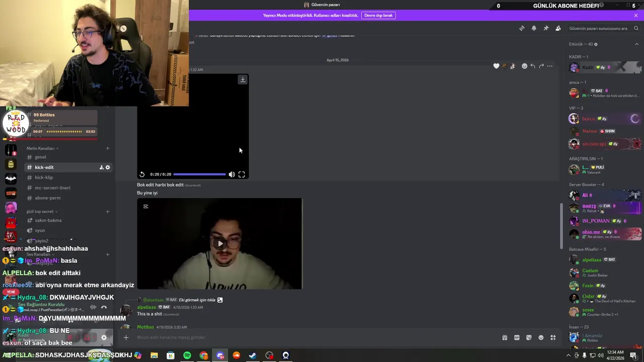Screen dimensions: 644x362
Task: Open member alpellaaa in Batcave Misafiri
Action: click(x=605, y=259)
